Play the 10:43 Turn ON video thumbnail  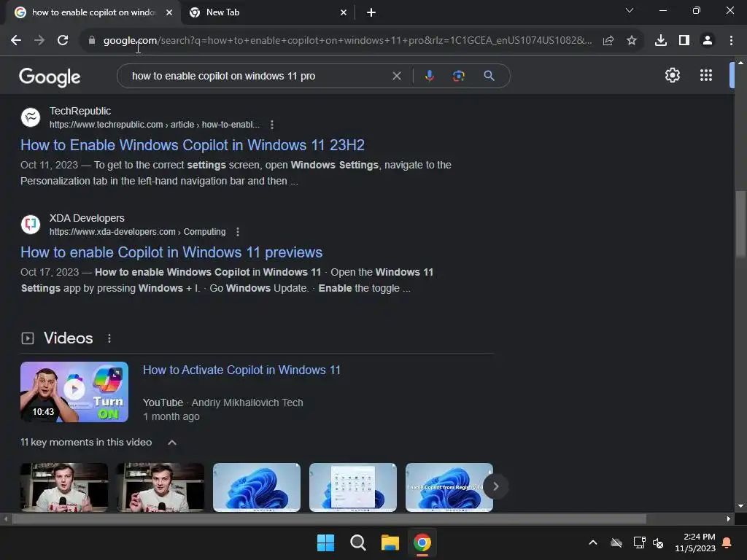pos(74,392)
